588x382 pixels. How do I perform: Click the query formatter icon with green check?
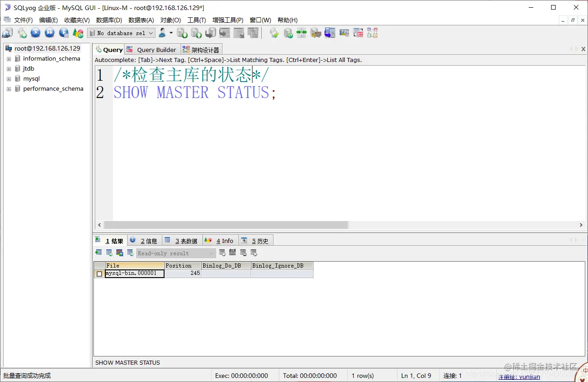pyautogui.click(x=274, y=33)
